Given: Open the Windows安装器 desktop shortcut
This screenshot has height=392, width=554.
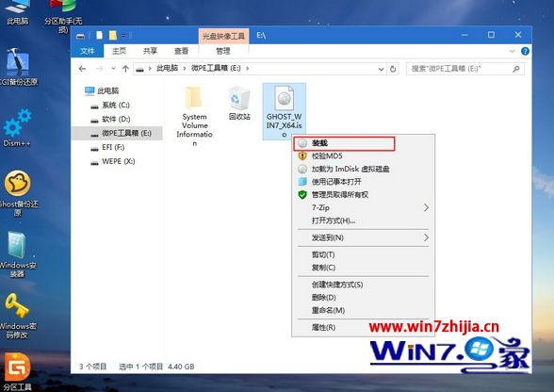Looking at the screenshot, I should pyautogui.click(x=17, y=254).
